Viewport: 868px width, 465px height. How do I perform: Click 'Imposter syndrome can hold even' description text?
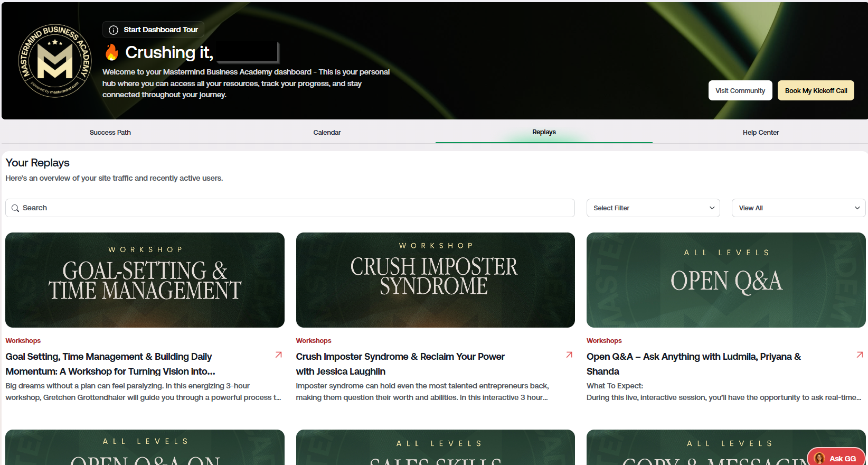tap(422, 392)
